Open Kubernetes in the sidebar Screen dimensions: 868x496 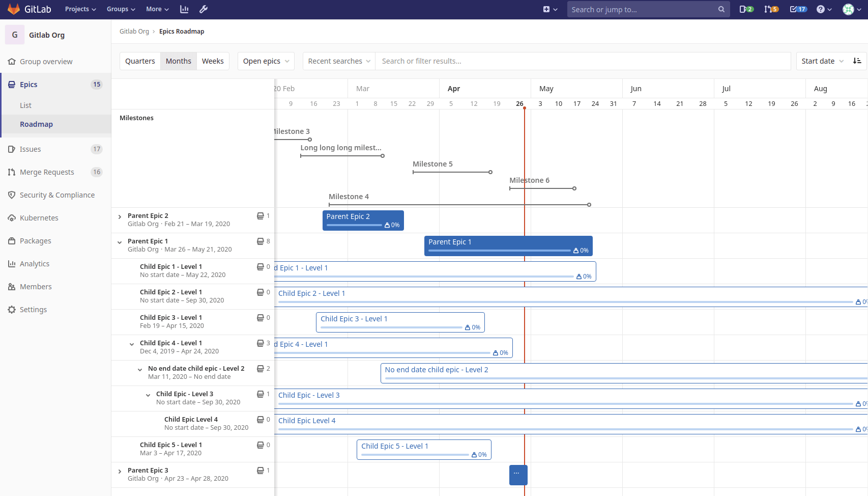coord(39,217)
